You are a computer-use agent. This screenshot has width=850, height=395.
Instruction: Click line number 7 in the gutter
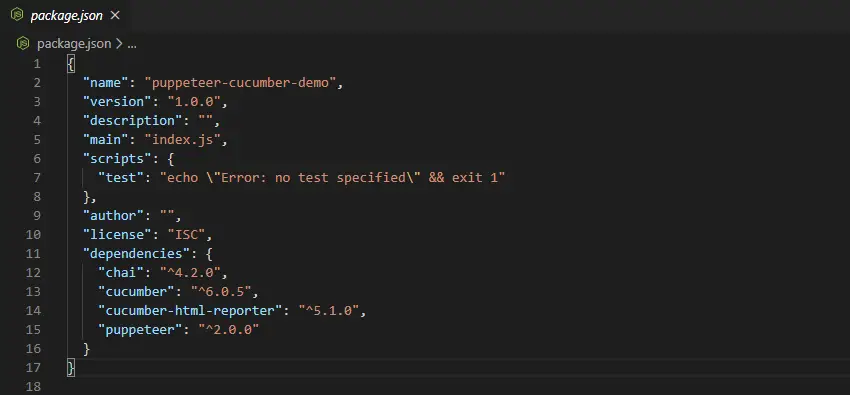tap(37, 178)
